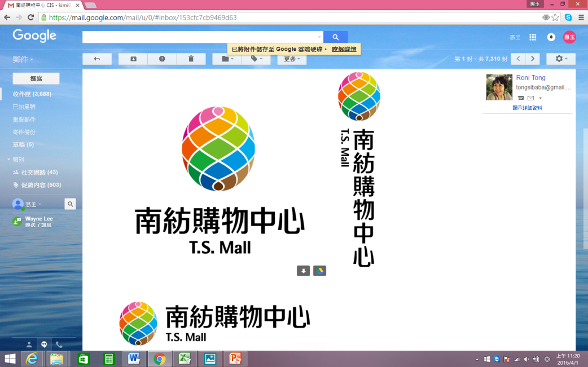Click the 撰寫 Compose button
Screen dimensions: 588x367
click(36, 79)
